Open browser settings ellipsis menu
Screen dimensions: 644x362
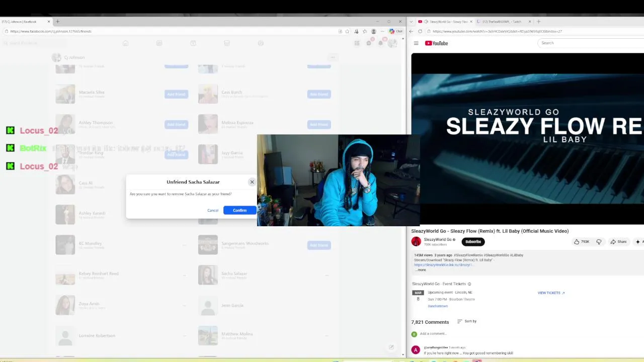coord(382,31)
